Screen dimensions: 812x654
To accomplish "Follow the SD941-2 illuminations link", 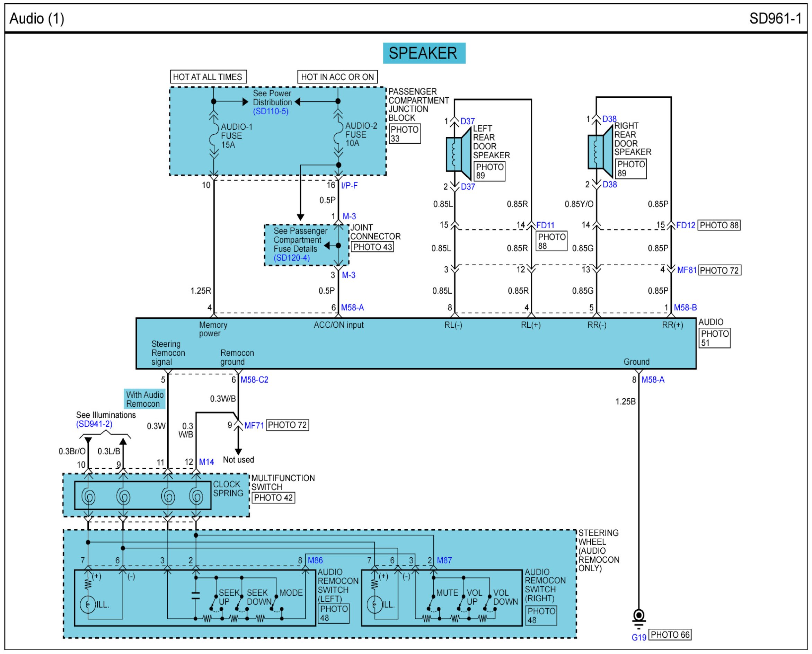I will pyautogui.click(x=94, y=424).
